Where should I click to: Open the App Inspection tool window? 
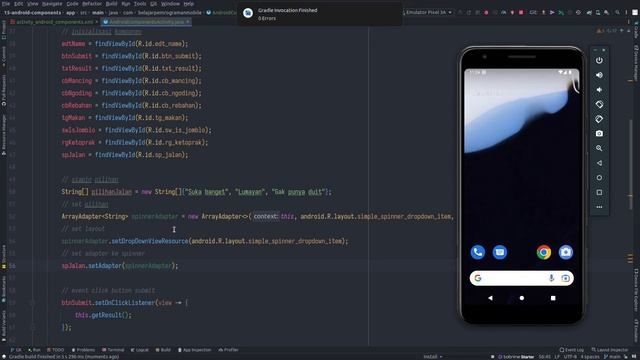[x=194, y=350]
